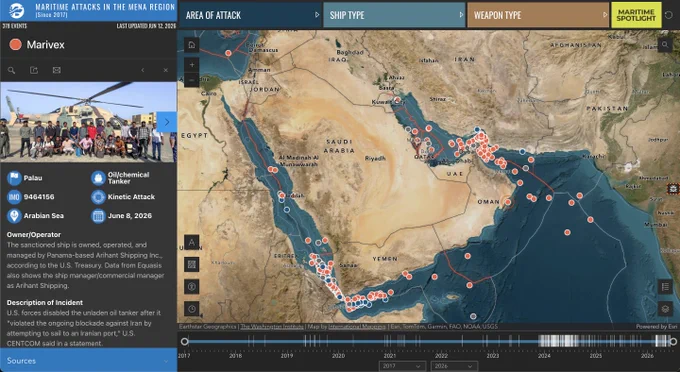Open The Washington Institute attribution link
The height and width of the screenshot is (372, 680).
[x=272, y=326]
